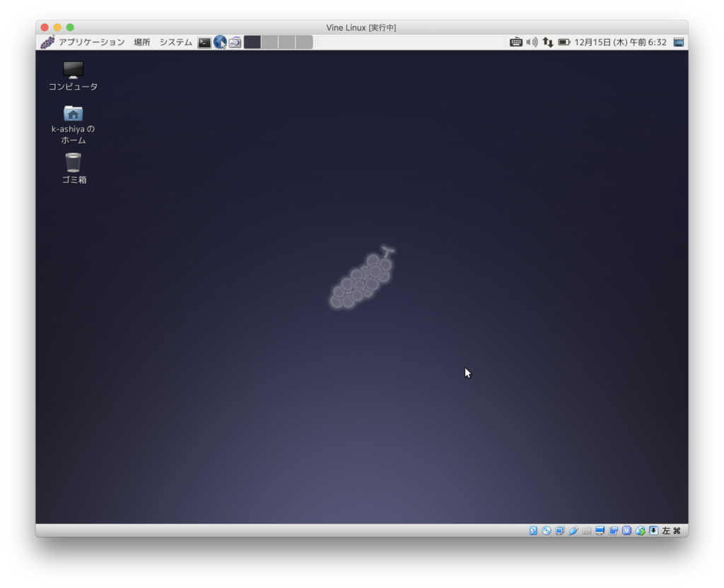Click the VirtualBox keyboard capture arrow icon
This screenshot has width=724, height=588.
tap(653, 530)
